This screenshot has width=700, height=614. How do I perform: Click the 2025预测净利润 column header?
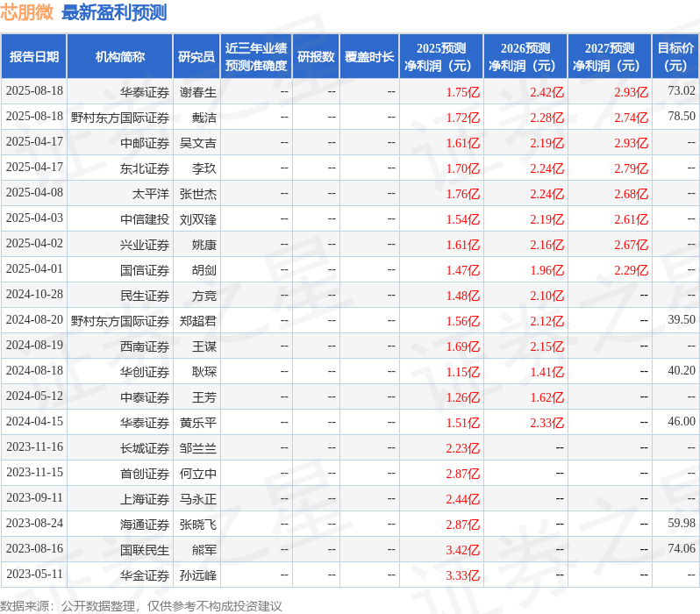pos(441,57)
